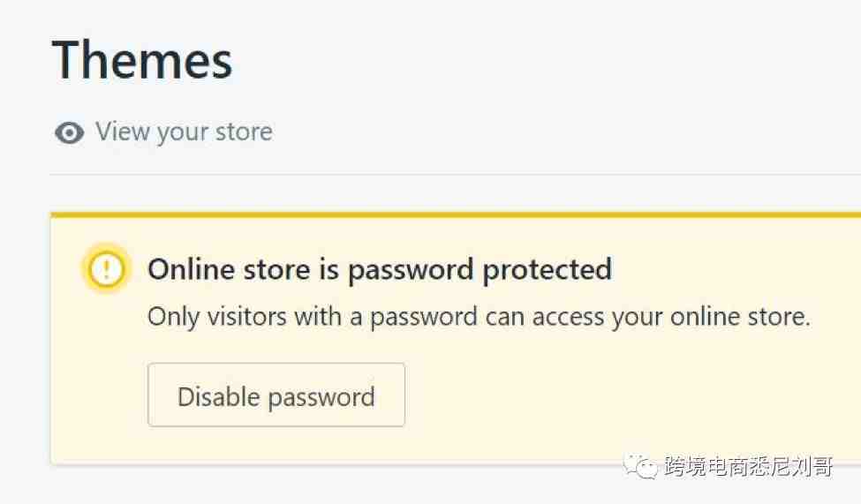Click the 'Only visitors with a password' description
This screenshot has width=861, height=504.
[479, 317]
